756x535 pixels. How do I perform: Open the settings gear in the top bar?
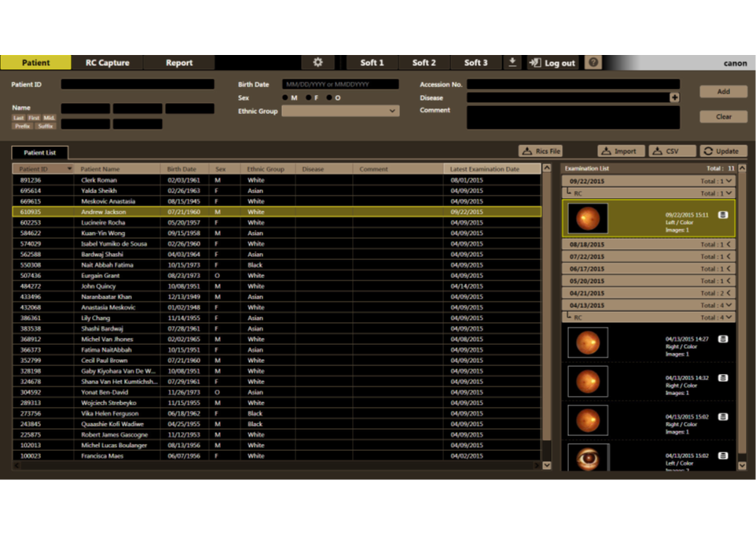click(317, 63)
